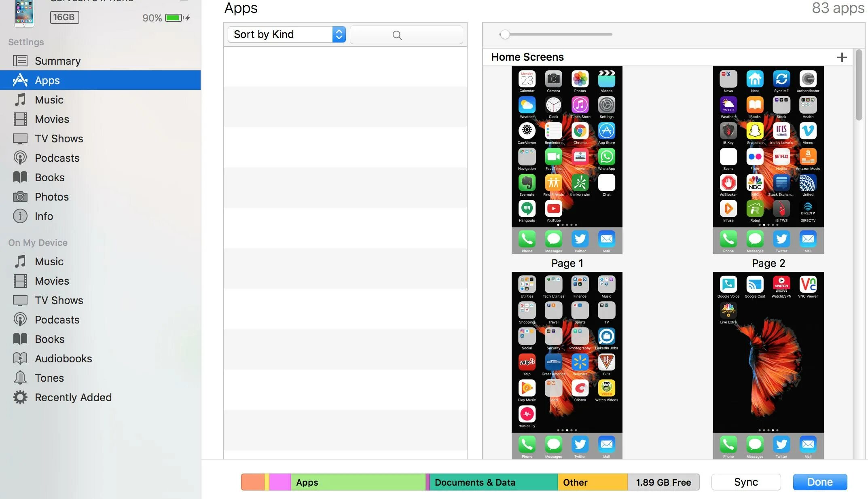Click the Vimeo icon on Page 2
The image size is (868, 499).
point(808,131)
